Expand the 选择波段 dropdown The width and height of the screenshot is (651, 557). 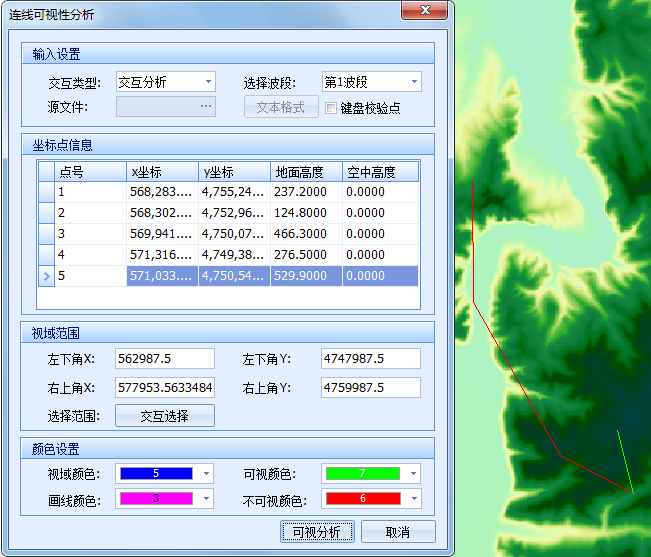(413, 82)
